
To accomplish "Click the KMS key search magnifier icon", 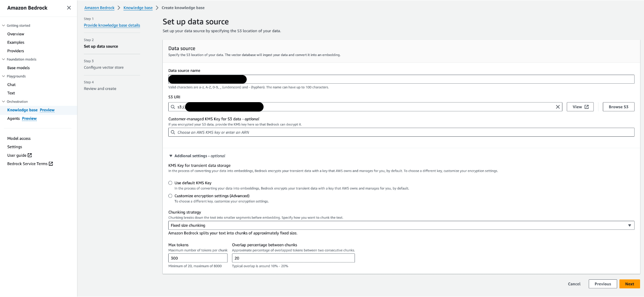I will click(x=173, y=132).
